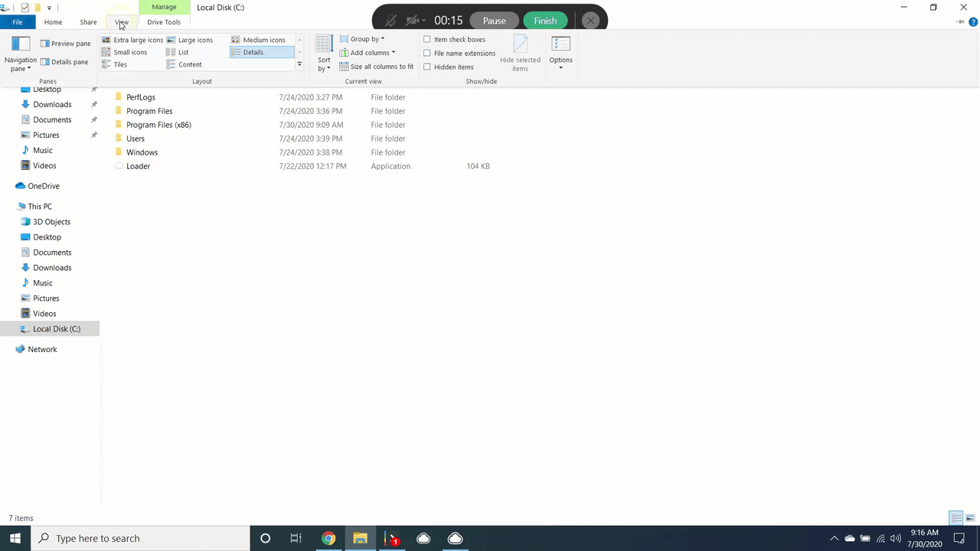980x551 pixels.
Task: Select Extra large icons layout
Action: coord(132,40)
